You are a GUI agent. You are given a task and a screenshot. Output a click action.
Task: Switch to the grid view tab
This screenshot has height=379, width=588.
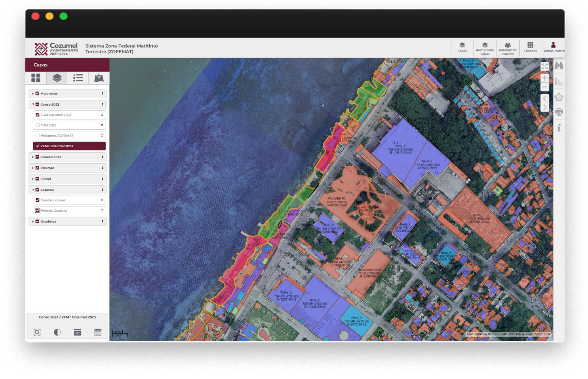tap(36, 78)
